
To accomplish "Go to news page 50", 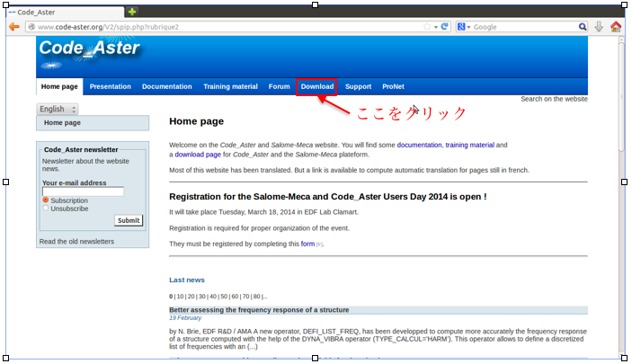I will 224,297.
